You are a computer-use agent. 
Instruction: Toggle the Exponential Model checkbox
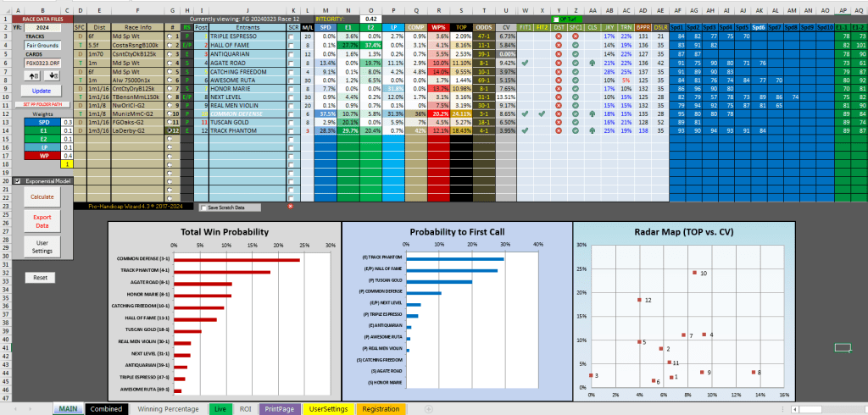coord(18,180)
